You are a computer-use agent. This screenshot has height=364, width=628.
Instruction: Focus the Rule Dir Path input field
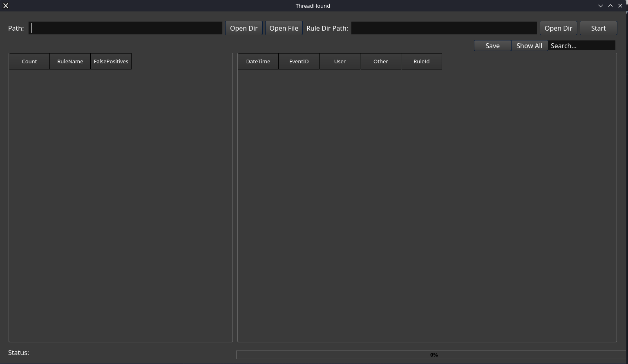(x=444, y=28)
